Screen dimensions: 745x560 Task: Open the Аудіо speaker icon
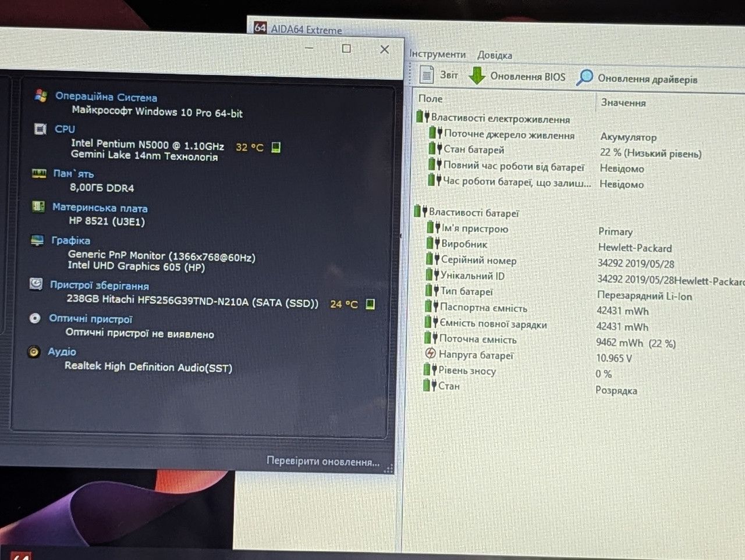point(34,351)
